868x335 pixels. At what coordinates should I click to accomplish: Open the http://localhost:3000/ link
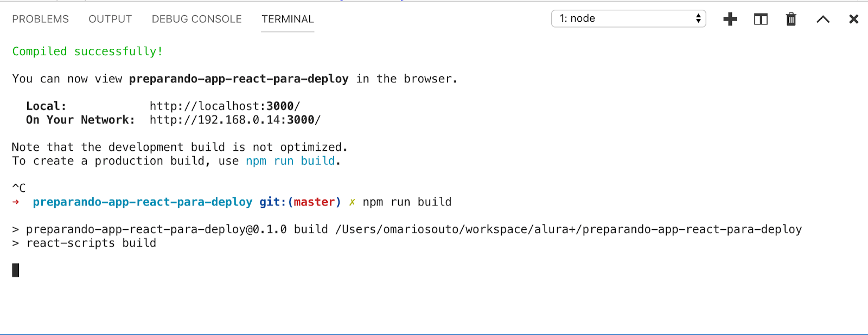pos(225,106)
